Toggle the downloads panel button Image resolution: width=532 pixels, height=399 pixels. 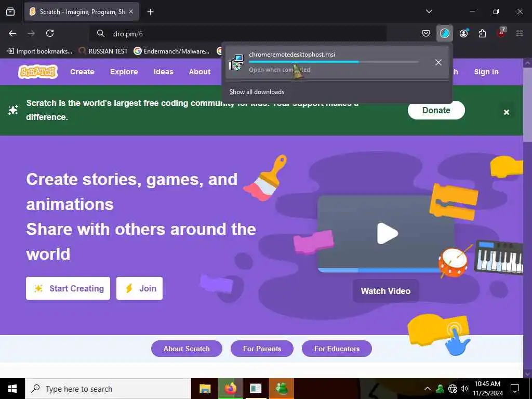coord(445,33)
